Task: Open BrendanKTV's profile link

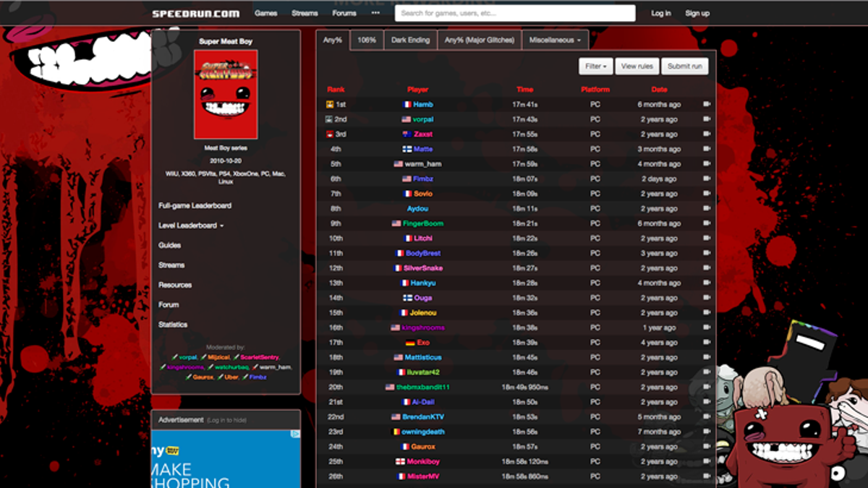Action: [x=424, y=417]
